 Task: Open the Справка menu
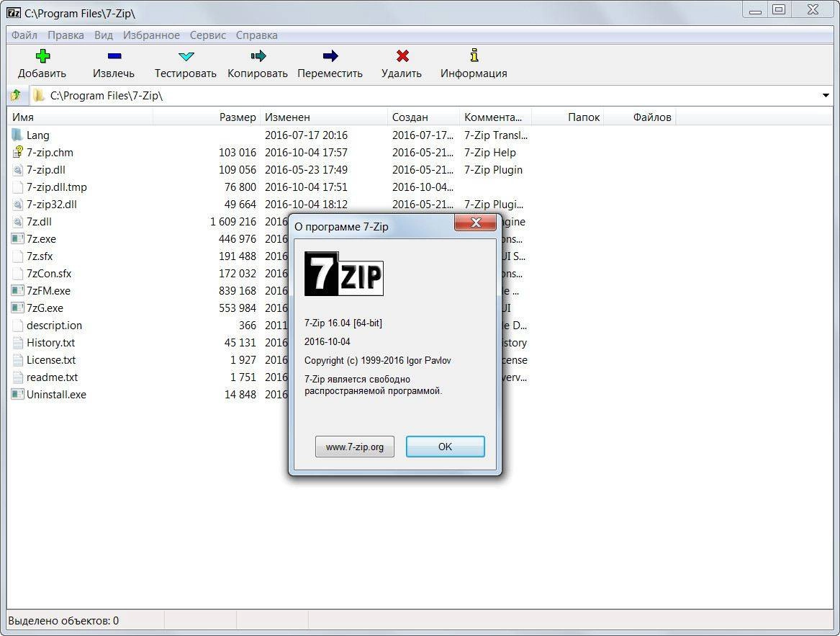coord(257,35)
